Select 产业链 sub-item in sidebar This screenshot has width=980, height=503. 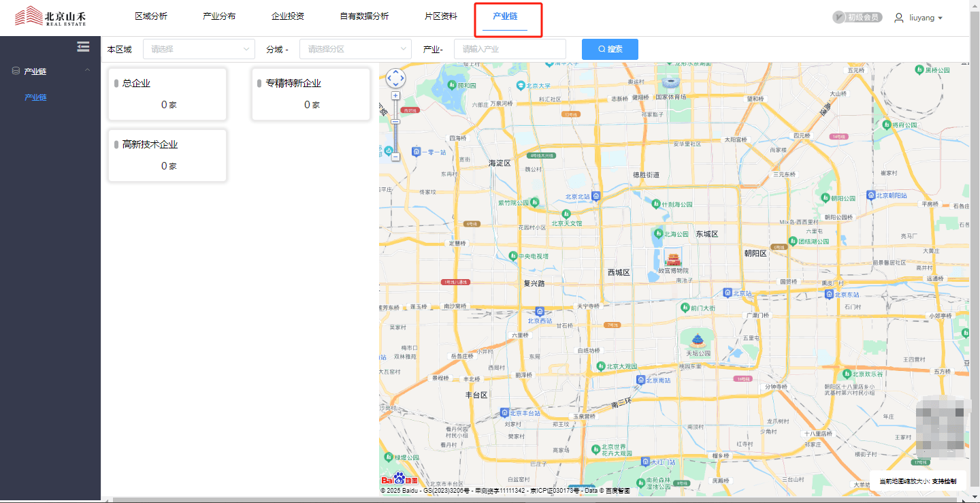[35, 97]
